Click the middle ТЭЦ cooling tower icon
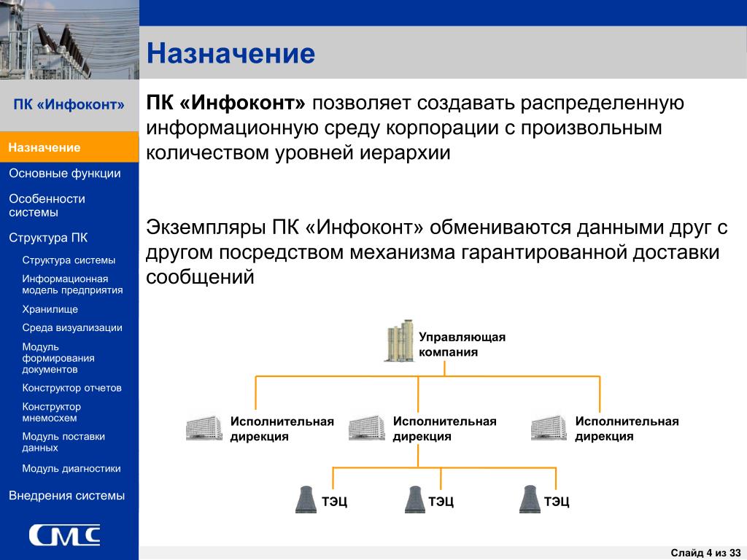This screenshot has height=560, width=747. click(414, 499)
